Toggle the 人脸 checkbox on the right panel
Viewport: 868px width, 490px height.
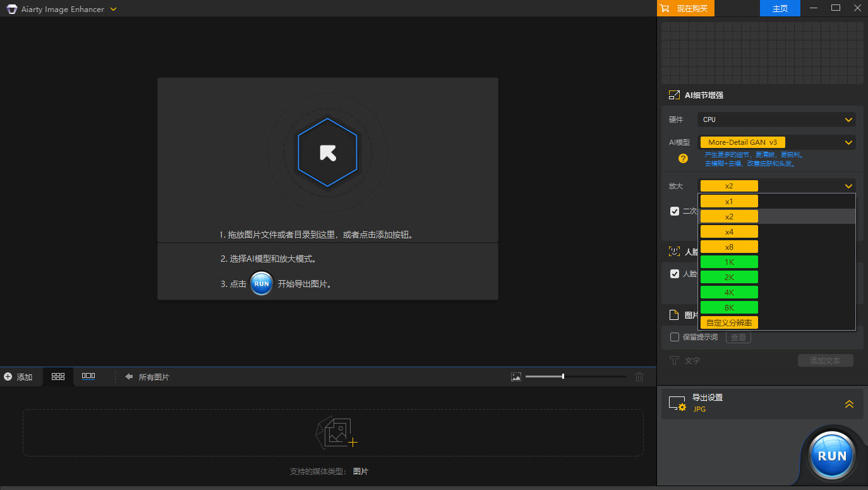click(x=674, y=273)
